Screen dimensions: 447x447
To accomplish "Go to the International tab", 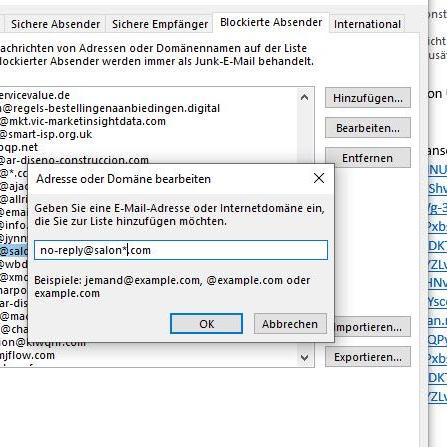I will tap(367, 24).
